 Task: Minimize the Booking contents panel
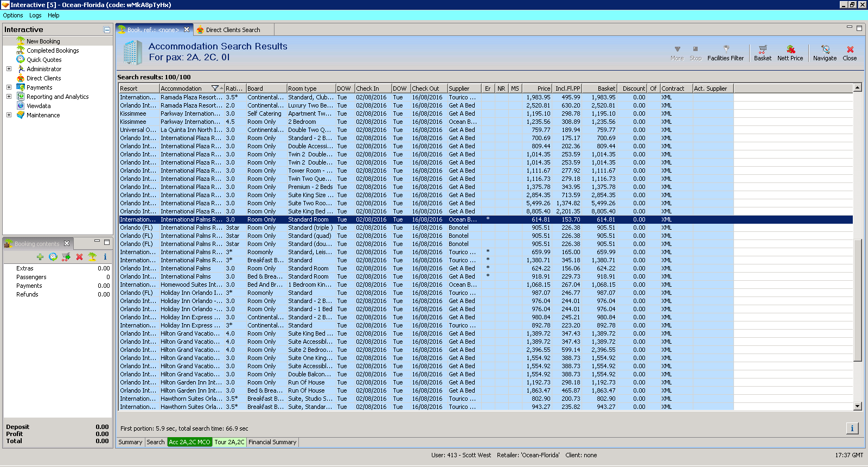(97, 242)
